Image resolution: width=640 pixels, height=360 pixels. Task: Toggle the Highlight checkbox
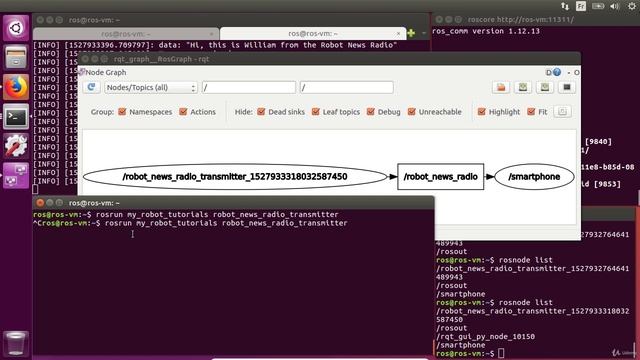coord(482,112)
